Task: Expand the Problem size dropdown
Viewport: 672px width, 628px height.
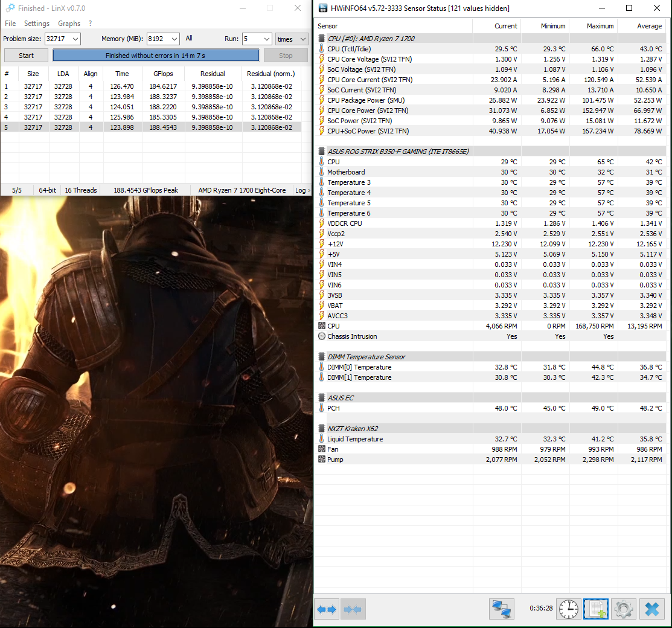Action: tap(75, 39)
